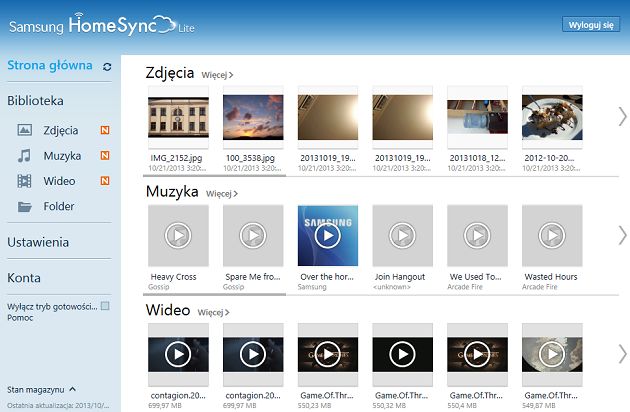Play the Heavy Cross track
The height and width of the screenshot is (412, 630).
point(178,235)
